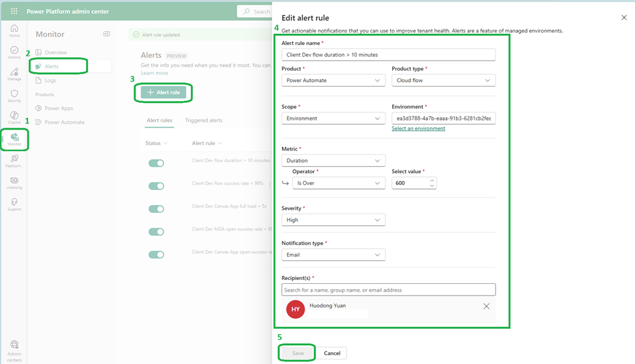This screenshot has height=364, width=635.
Task: Go to Home in the left rail
Action: click(x=14, y=31)
